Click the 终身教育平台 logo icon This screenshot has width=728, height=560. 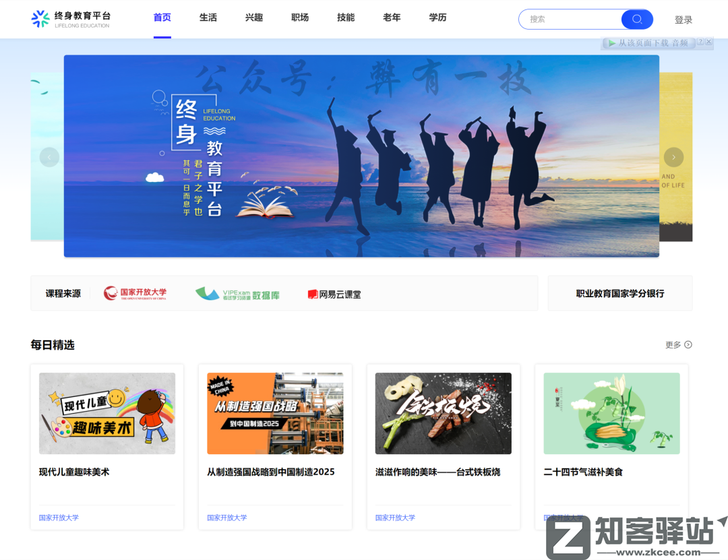pos(39,19)
